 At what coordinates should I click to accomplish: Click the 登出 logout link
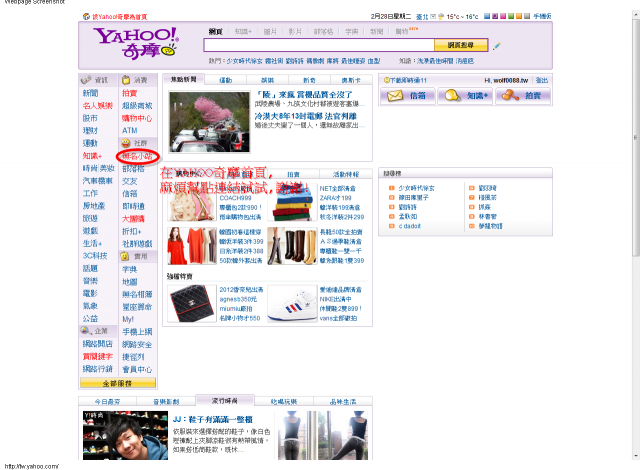coord(542,80)
